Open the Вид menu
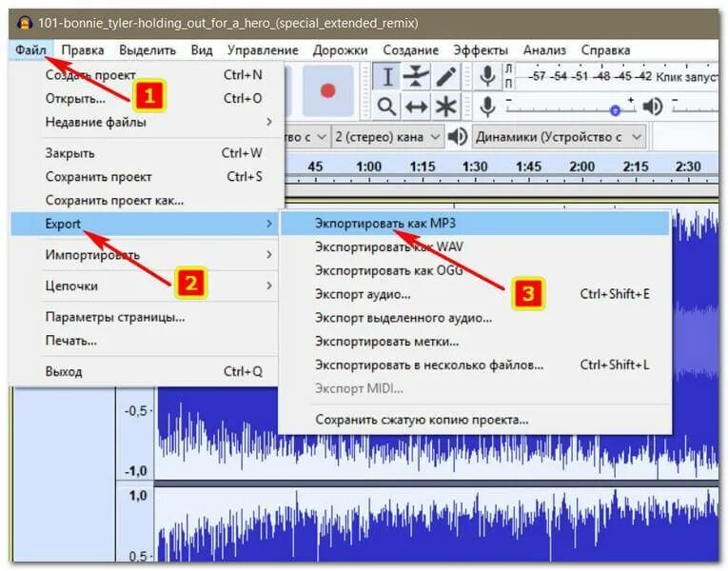728x571 pixels. pos(202,49)
